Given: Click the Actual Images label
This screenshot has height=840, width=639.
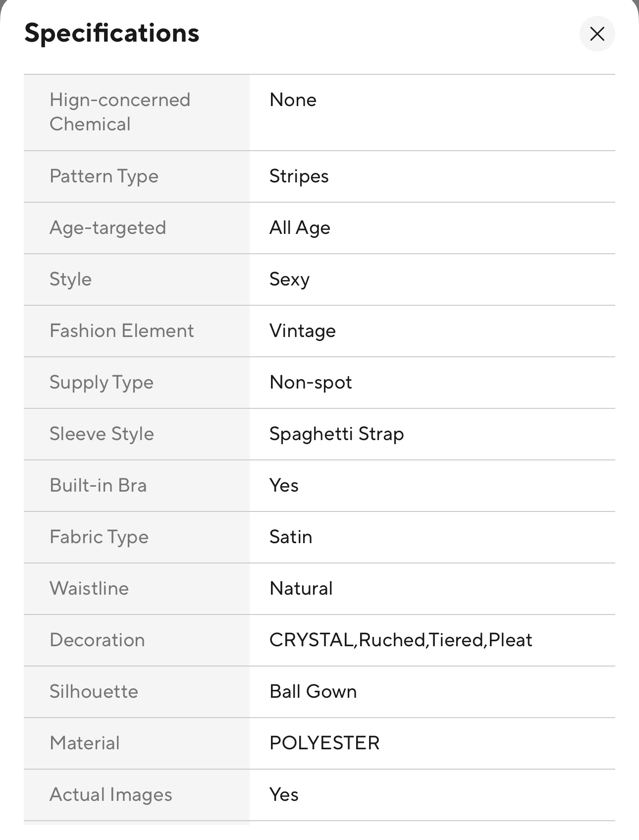Looking at the screenshot, I should pos(110,795).
